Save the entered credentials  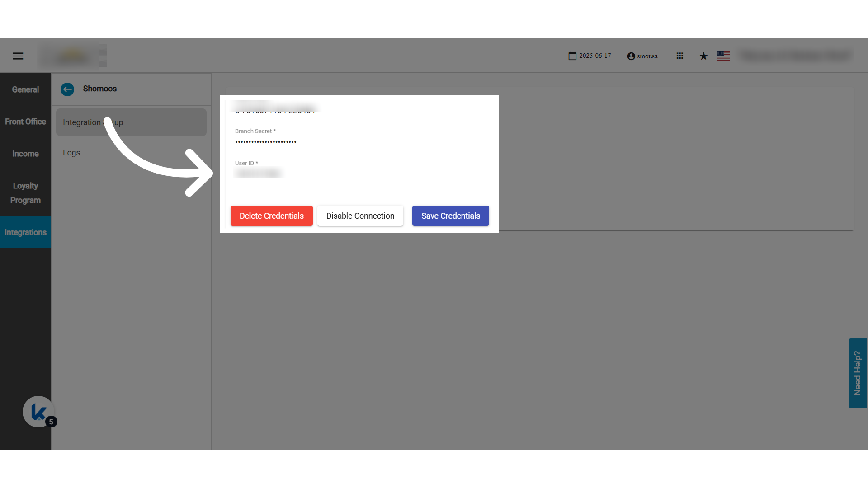[x=451, y=216]
